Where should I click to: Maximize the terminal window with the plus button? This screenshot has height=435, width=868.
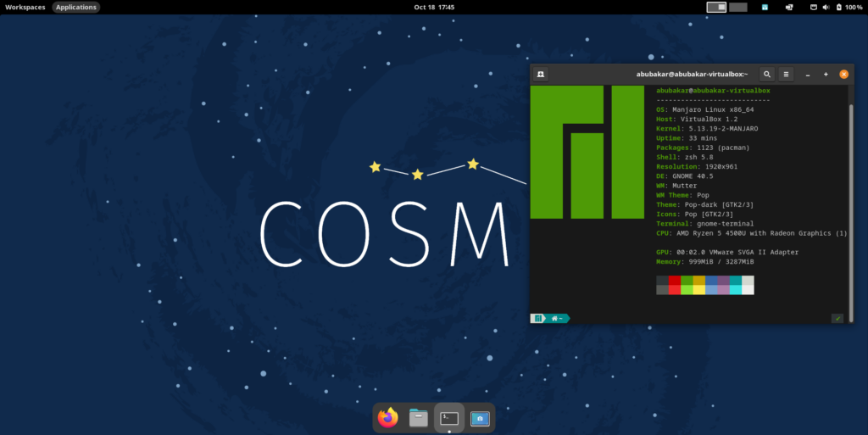[x=826, y=74]
